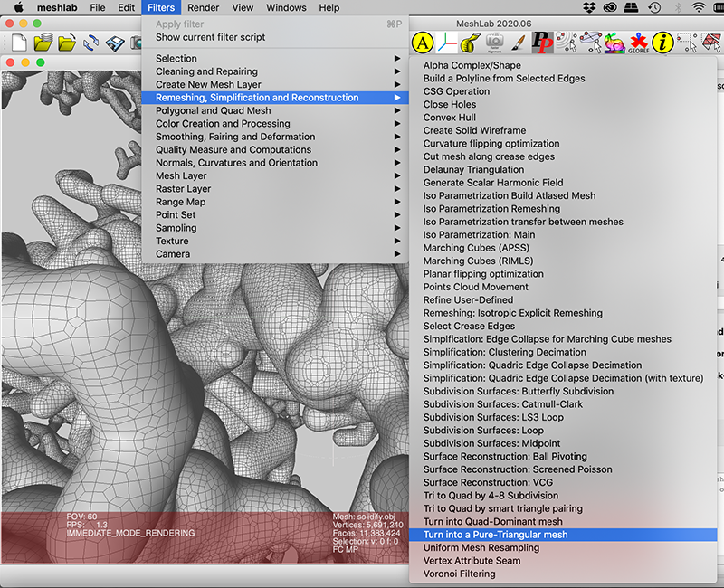
Task: Click the Wi-Fi status icon
Action: click(699, 7)
